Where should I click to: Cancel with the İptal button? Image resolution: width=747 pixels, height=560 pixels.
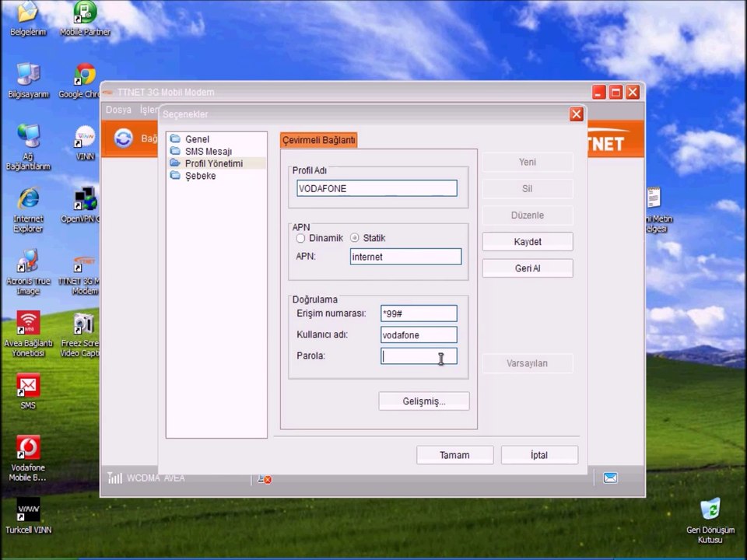539,455
